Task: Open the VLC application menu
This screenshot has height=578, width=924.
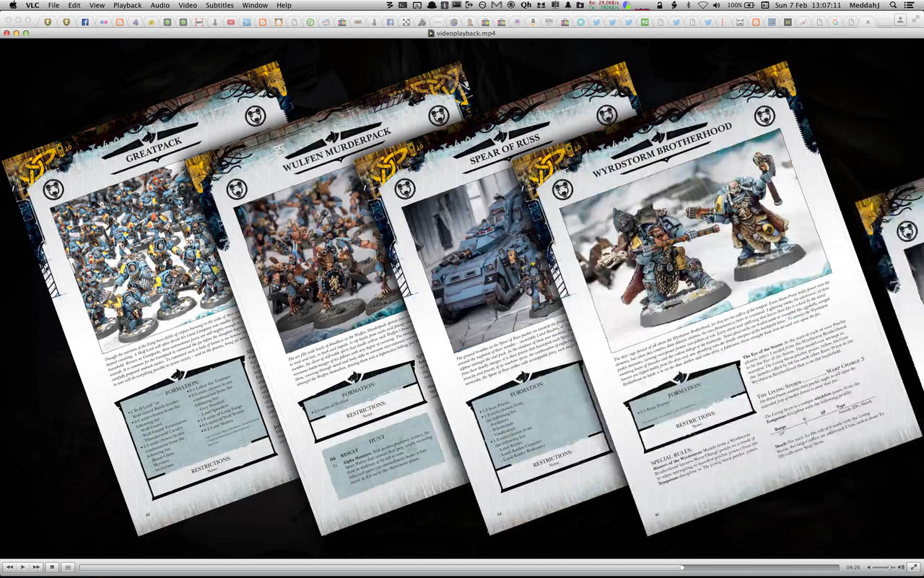Action: (32, 5)
